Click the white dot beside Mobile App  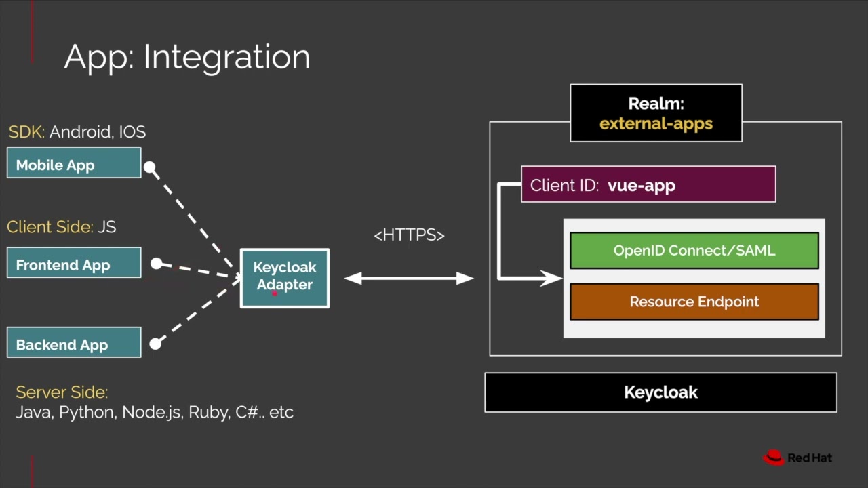(x=149, y=167)
